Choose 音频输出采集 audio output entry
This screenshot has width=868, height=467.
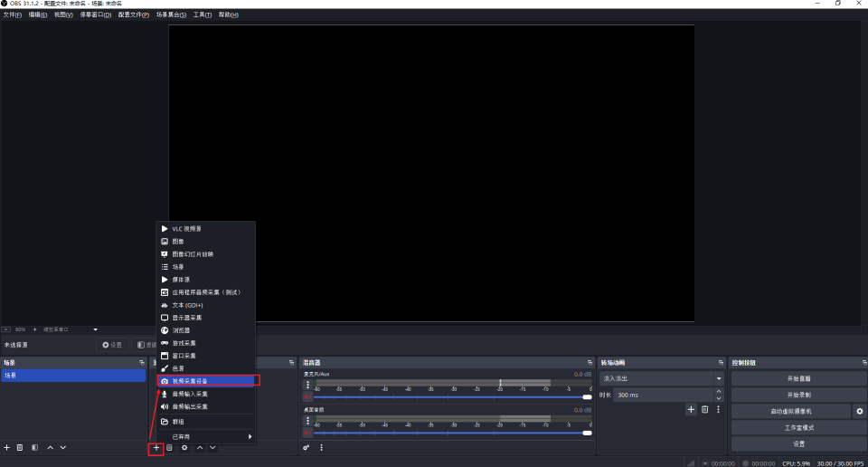[205, 406]
